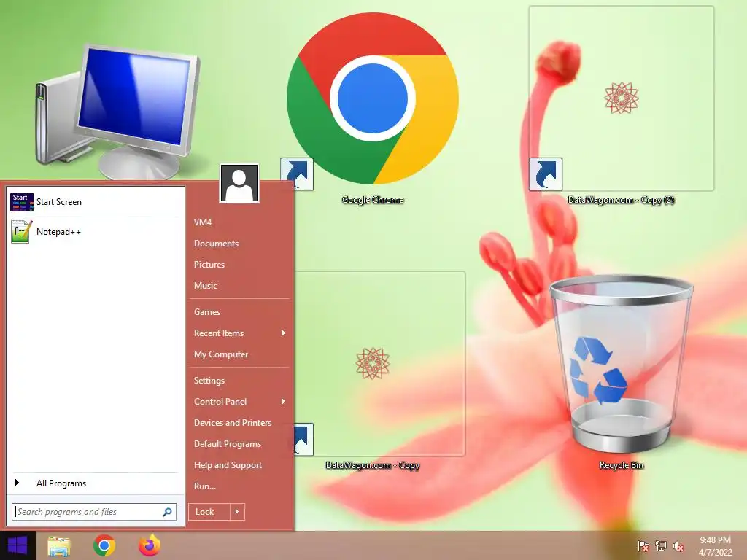Image resolution: width=747 pixels, height=560 pixels.
Task: Open File Explorer from the taskbar
Action: (x=59, y=545)
